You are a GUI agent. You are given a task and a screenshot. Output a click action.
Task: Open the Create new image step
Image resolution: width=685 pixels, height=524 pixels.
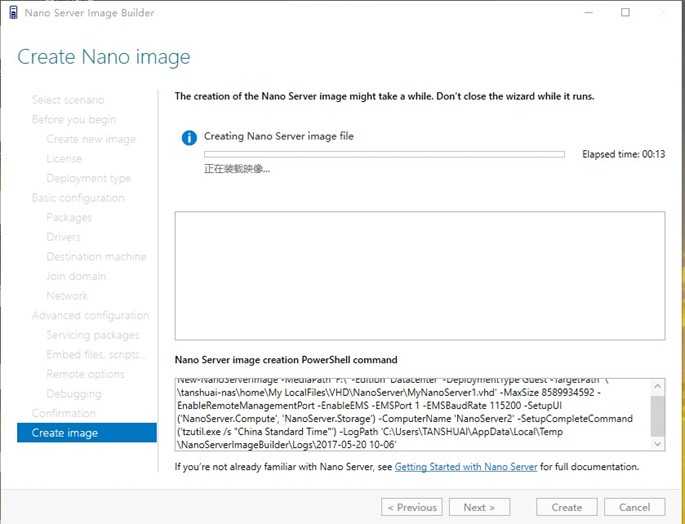tap(91, 139)
